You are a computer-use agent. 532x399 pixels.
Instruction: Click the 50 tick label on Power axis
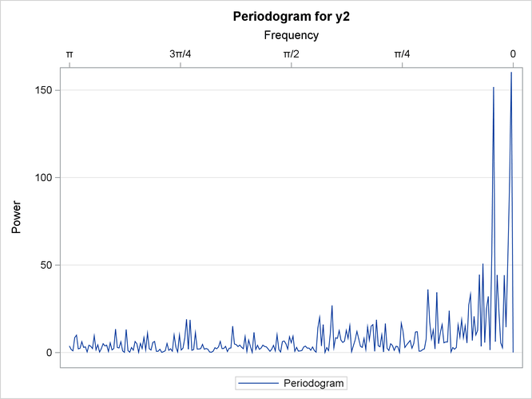pyautogui.click(x=46, y=265)
